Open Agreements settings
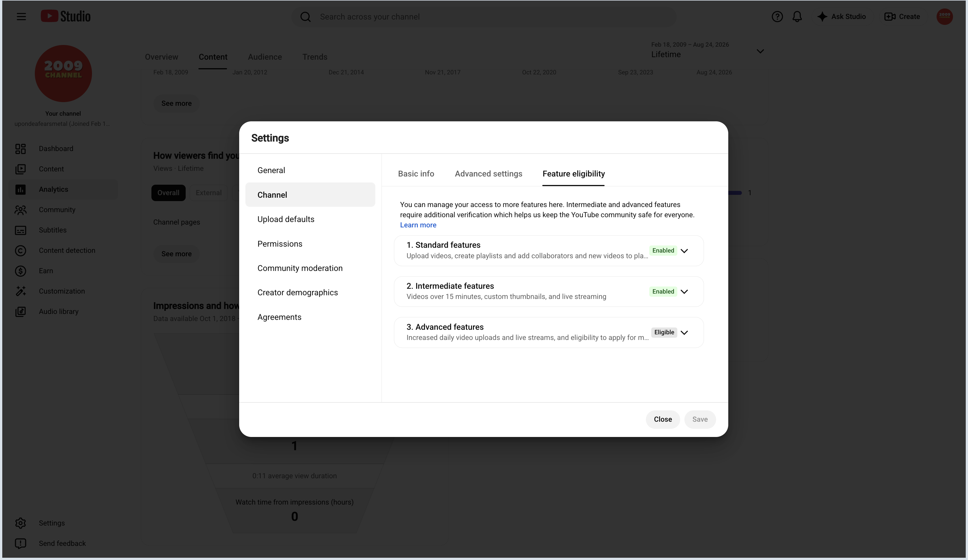Screen dimensions: 968x560 [x=310, y=317]
